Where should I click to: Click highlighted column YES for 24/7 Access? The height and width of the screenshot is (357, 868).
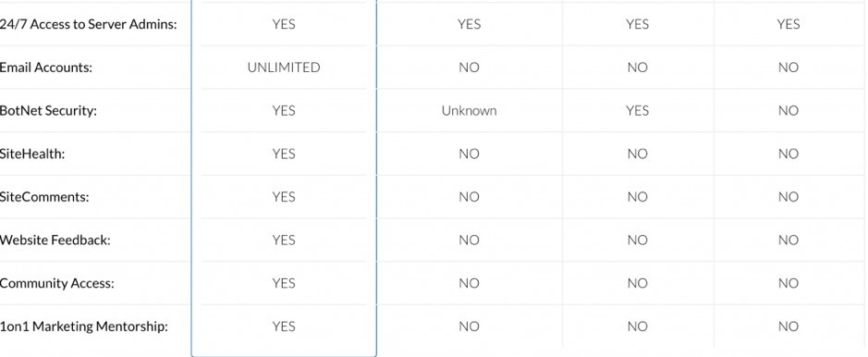click(284, 24)
